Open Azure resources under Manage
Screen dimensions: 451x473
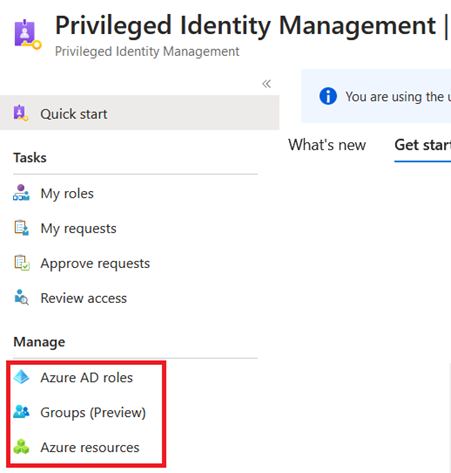tap(90, 447)
